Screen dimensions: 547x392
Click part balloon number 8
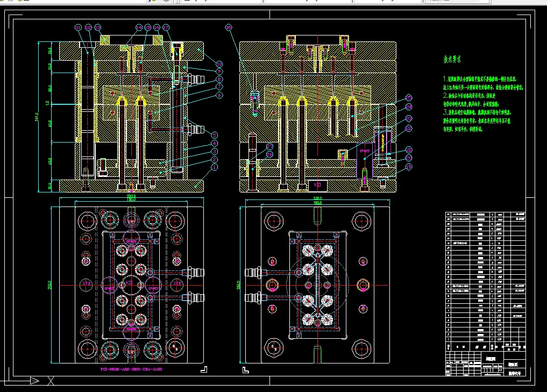tap(219, 80)
